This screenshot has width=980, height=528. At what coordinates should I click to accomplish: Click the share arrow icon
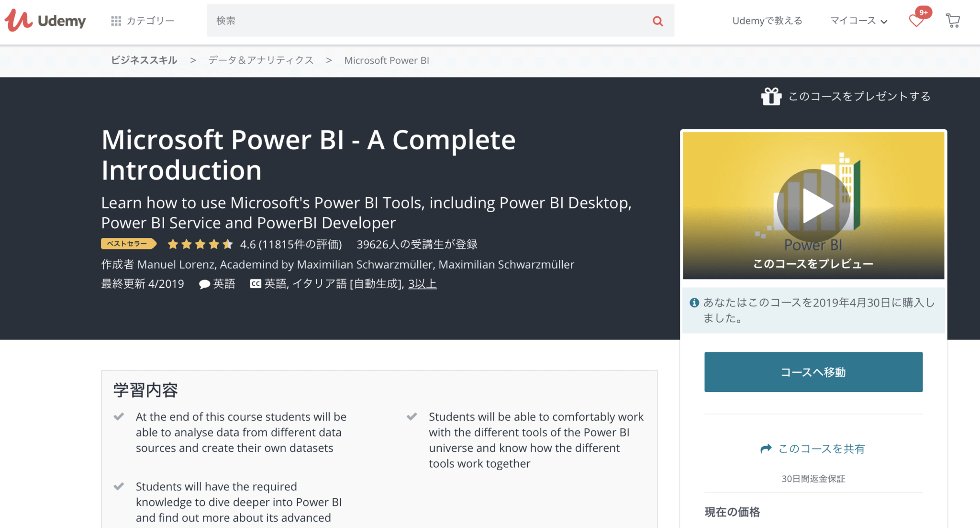coord(766,449)
